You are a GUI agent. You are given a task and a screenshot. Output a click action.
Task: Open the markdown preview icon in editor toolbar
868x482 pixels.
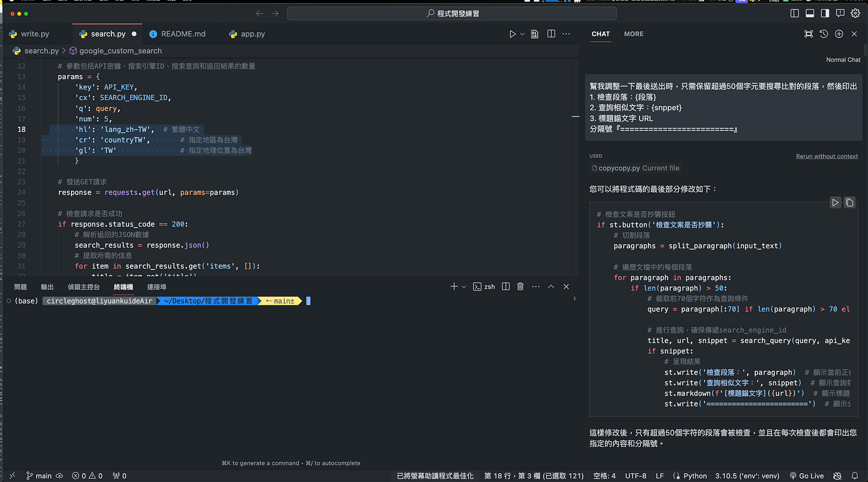(x=534, y=33)
